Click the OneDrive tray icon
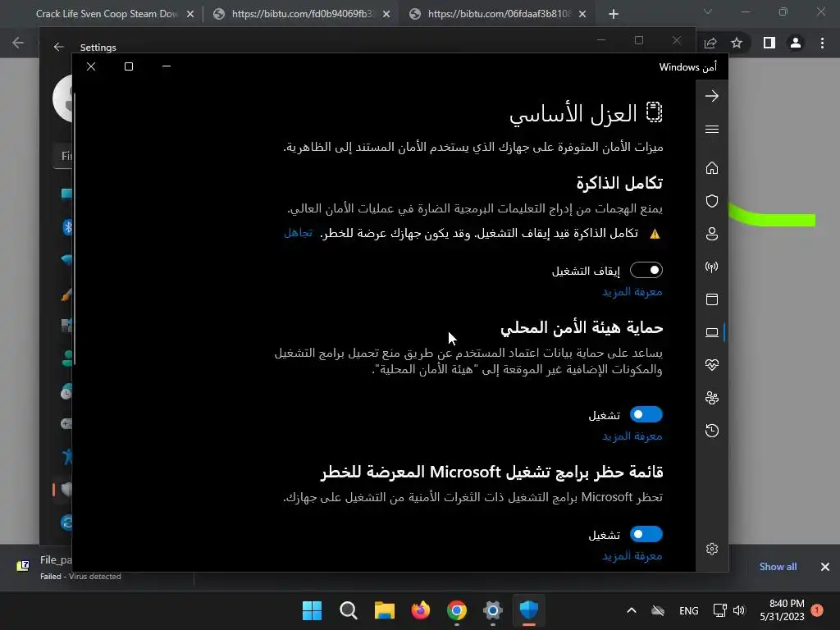 [658, 610]
